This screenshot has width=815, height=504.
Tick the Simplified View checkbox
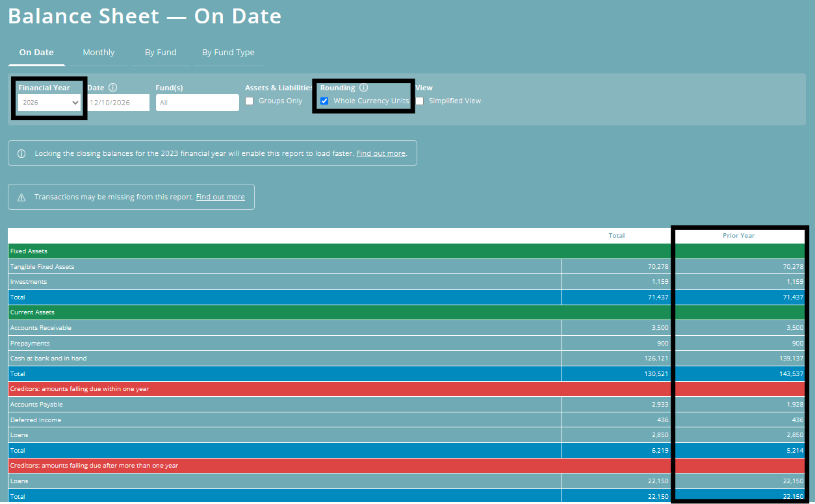420,101
